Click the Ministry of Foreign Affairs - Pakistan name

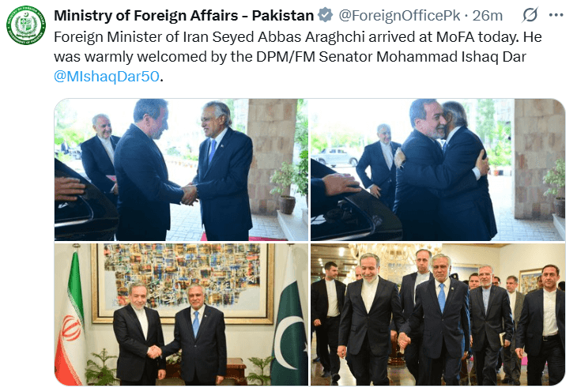(183, 16)
